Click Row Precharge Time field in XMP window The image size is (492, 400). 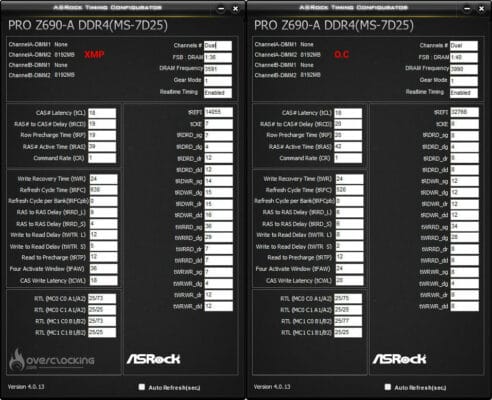tap(102, 135)
